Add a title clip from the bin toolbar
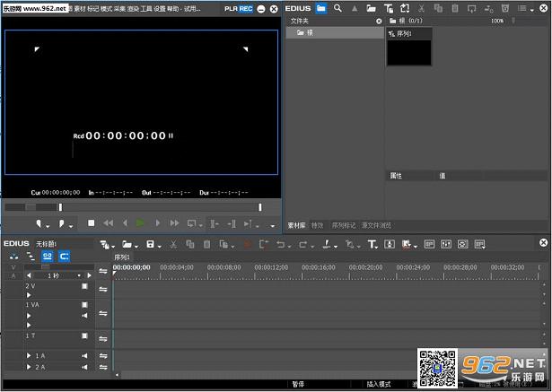This screenshot has width=552, height=392. [389, 8]
